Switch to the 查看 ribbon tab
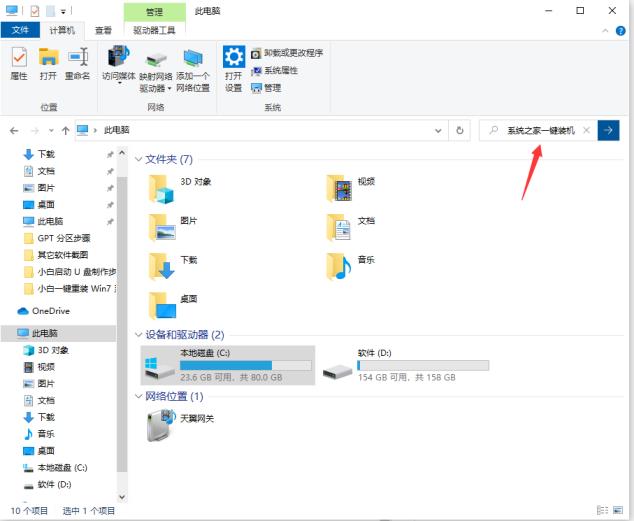The width and height of the screenshot is (634, 521). (x=103, y=31)
